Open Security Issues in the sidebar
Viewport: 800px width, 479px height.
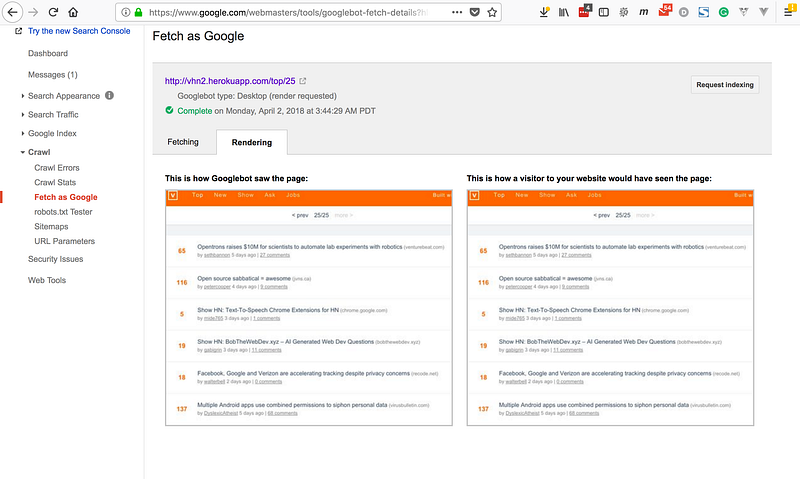point(56,259)
